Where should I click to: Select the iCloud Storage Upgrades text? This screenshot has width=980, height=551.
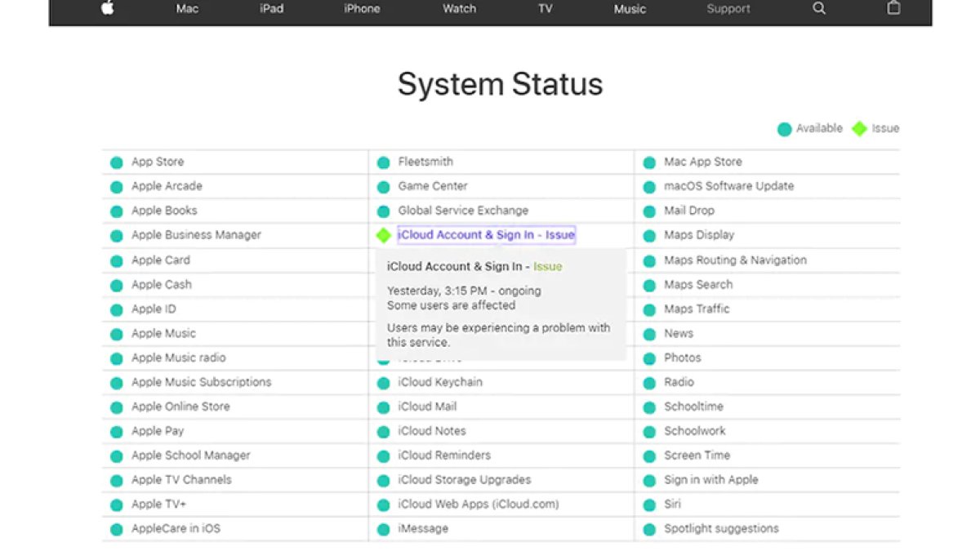pyautogui.click(x=465, y=480)
